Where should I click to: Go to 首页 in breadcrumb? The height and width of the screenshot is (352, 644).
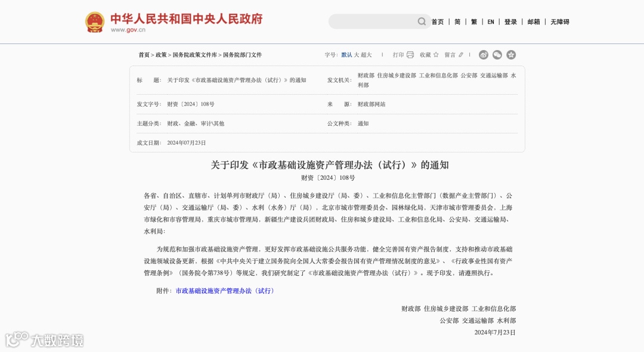click(x=144, y=55)
